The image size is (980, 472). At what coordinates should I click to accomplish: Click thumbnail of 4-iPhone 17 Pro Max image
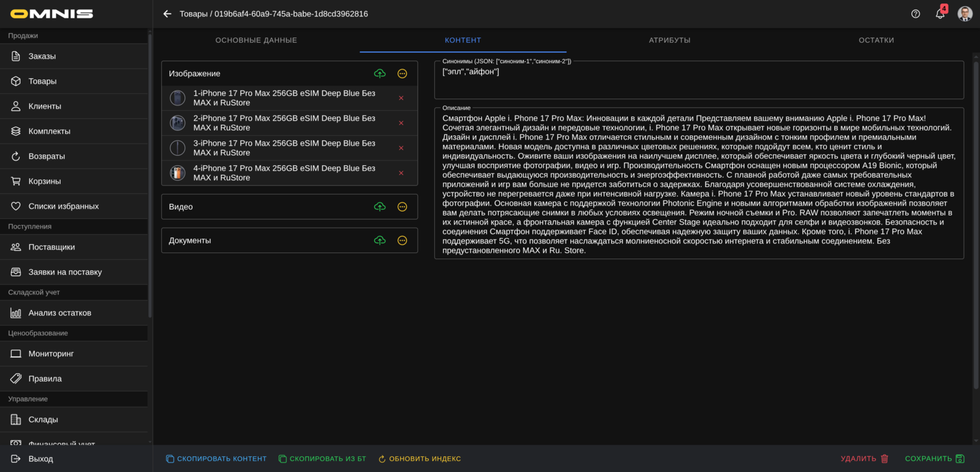coord(178,173)
